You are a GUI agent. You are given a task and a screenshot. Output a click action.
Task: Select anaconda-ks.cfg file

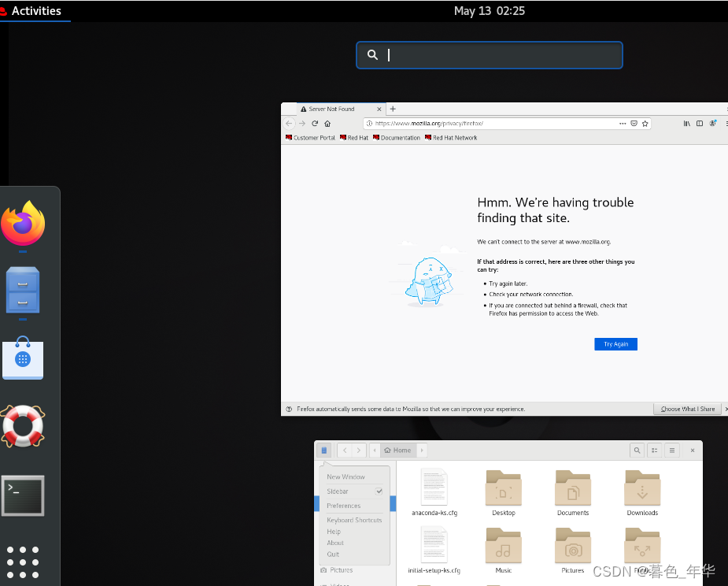(x=434, y=492)
